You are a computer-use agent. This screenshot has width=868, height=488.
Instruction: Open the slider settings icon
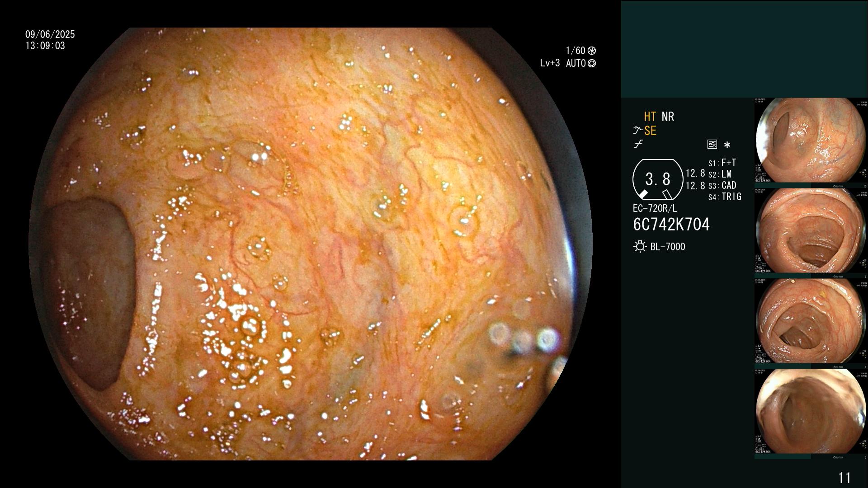point(712,145)
